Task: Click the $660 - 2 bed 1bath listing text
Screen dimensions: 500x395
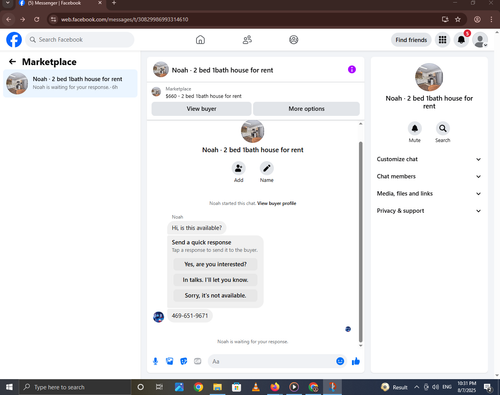Action: 203,96
